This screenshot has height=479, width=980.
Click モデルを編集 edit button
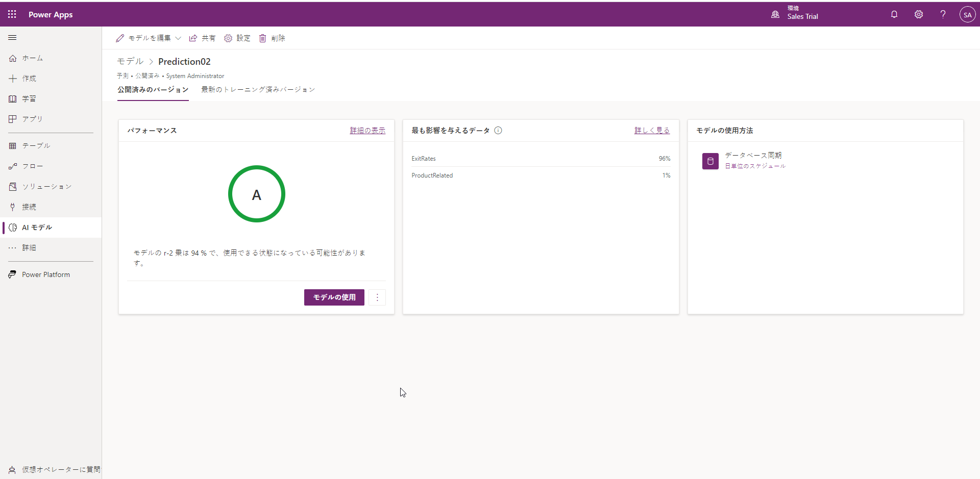[x=143, y=38]
